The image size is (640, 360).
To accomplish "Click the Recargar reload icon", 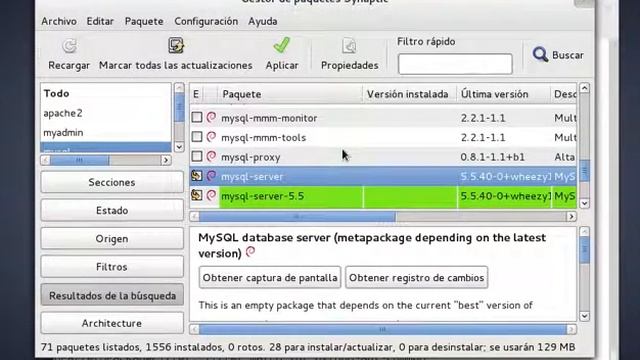I will coord(69,46).
